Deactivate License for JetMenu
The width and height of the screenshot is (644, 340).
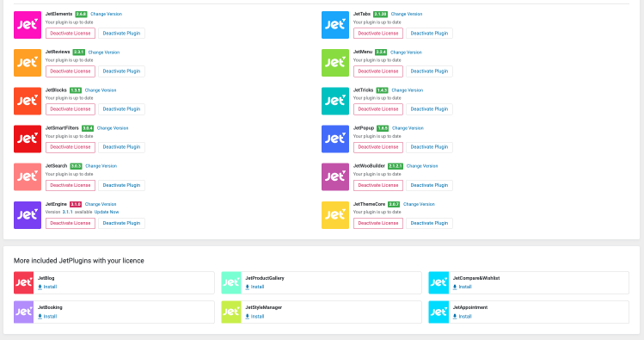coord(377,71)
